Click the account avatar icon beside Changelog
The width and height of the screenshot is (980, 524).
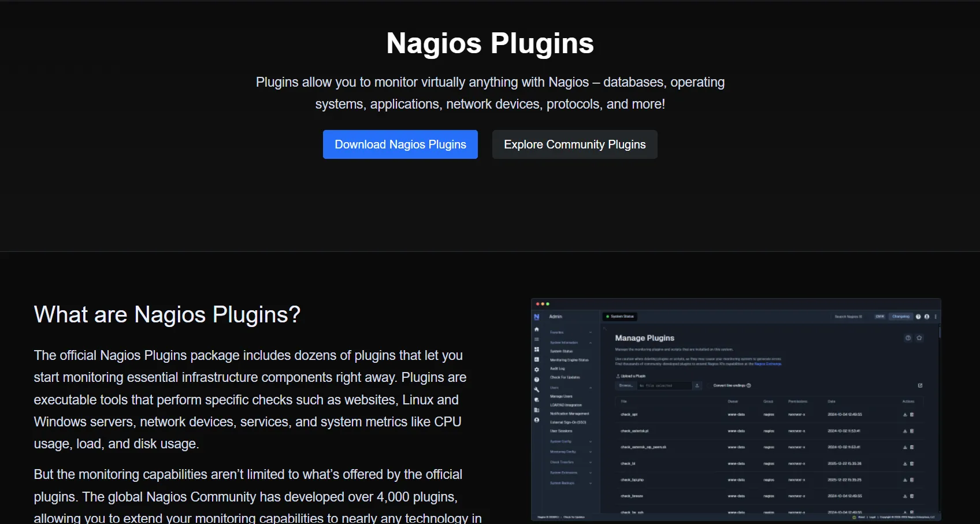pyautogui.click(x=927, y=317)
